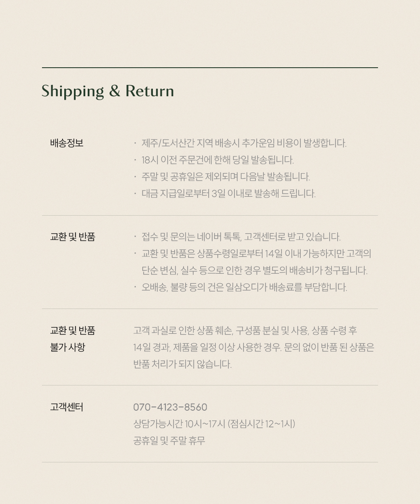Click the 공휴일 및 주말 휴무 line
420x504 pixels.
169,441
